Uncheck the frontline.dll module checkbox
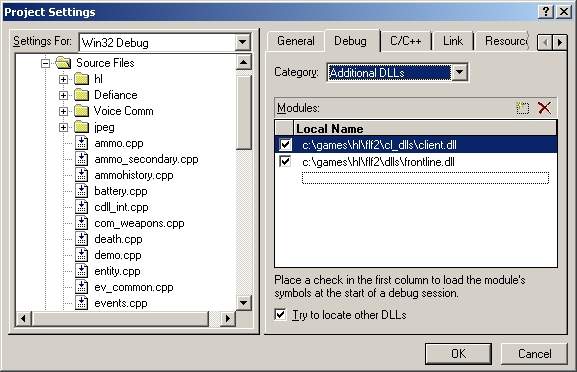The width and height of the screenshot is (577, 372). click(285, 162)
